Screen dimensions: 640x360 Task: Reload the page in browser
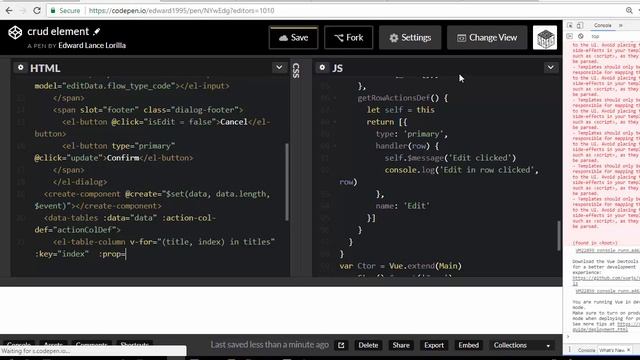[37, 11]
